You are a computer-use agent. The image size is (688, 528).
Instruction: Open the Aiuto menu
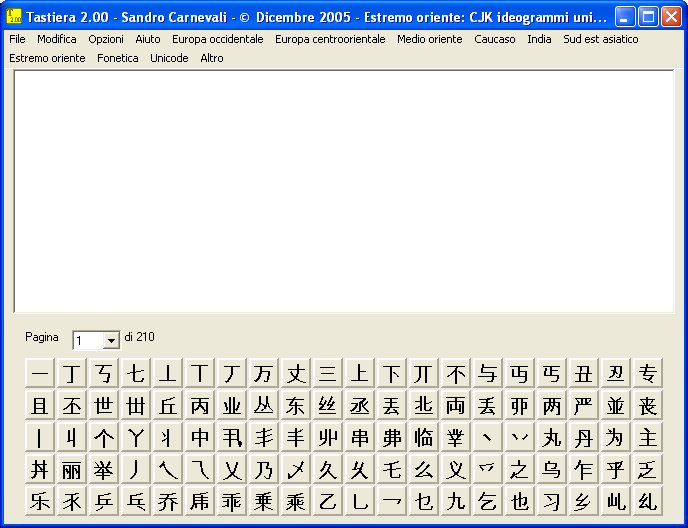point(148,39)
